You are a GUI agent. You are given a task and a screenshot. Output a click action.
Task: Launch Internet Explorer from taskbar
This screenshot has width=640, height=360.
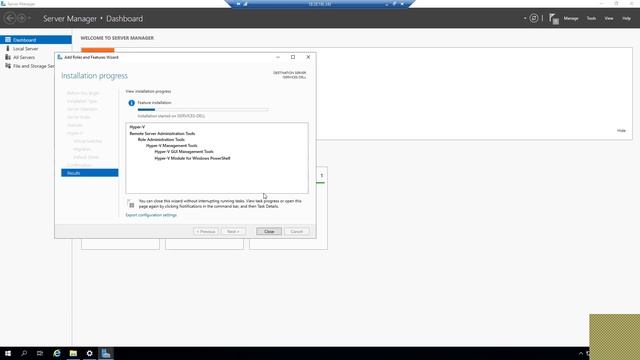tap(57, 353)
